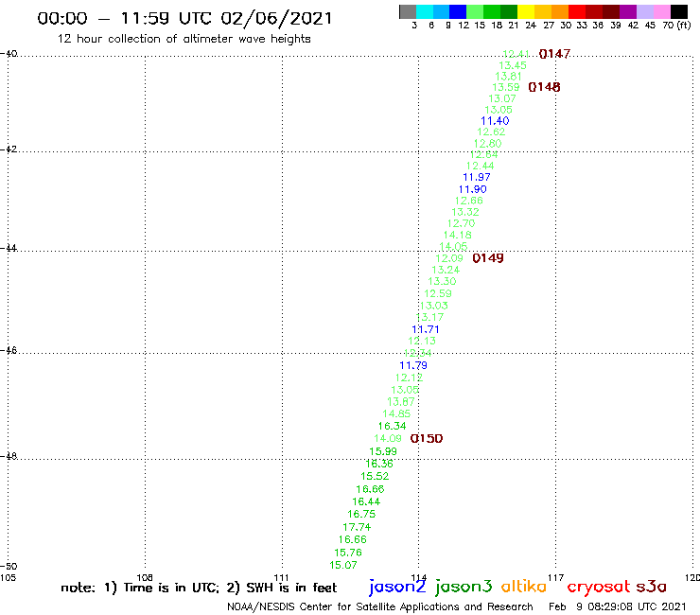Click the blue reading 11.90
Screen dimensions: 700x615
pos(472,189)
